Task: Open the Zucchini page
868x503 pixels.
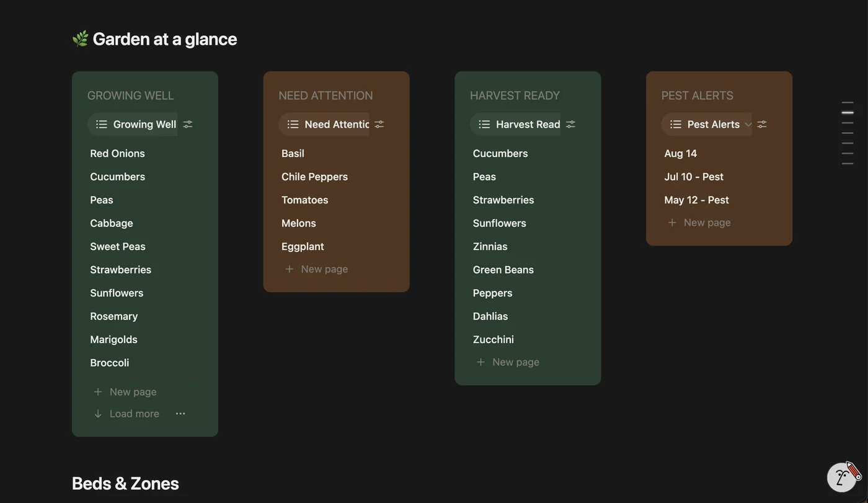Action: pos(494,339)
